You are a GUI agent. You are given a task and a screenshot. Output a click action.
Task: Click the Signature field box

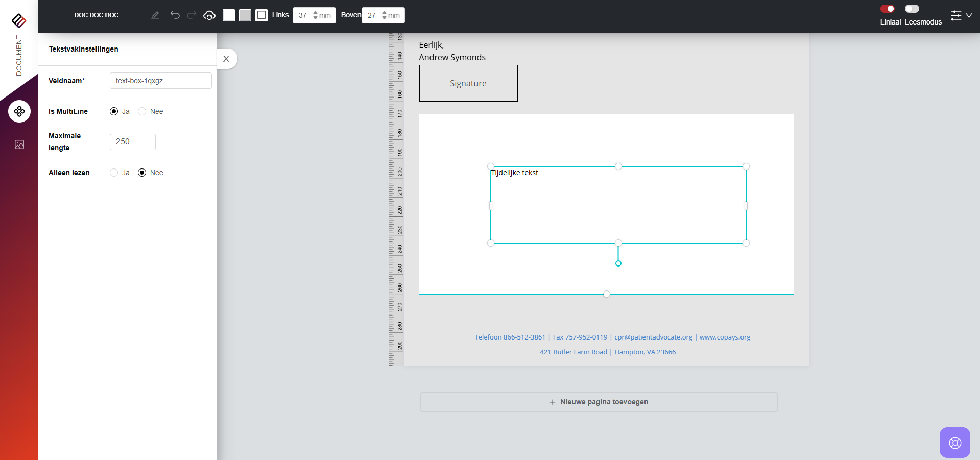pyautogui.click(x=468, y=83)
